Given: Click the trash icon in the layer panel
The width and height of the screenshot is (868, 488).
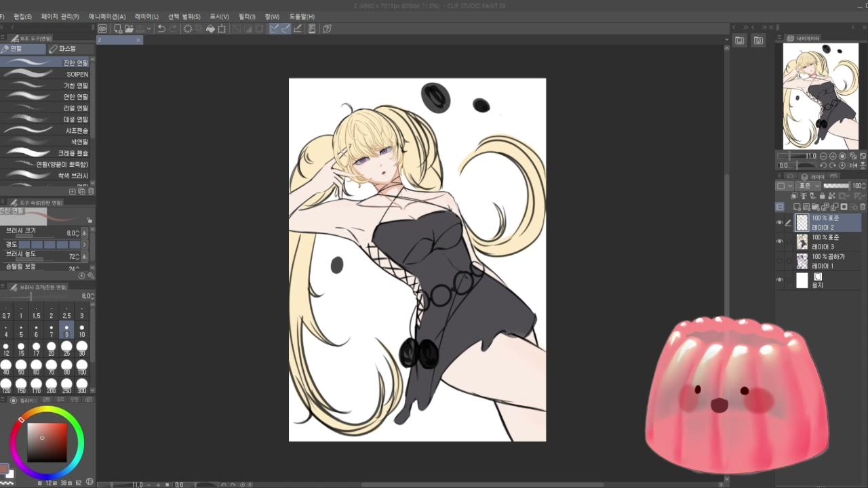Looking at the screenshot, I should coord(863,207).
